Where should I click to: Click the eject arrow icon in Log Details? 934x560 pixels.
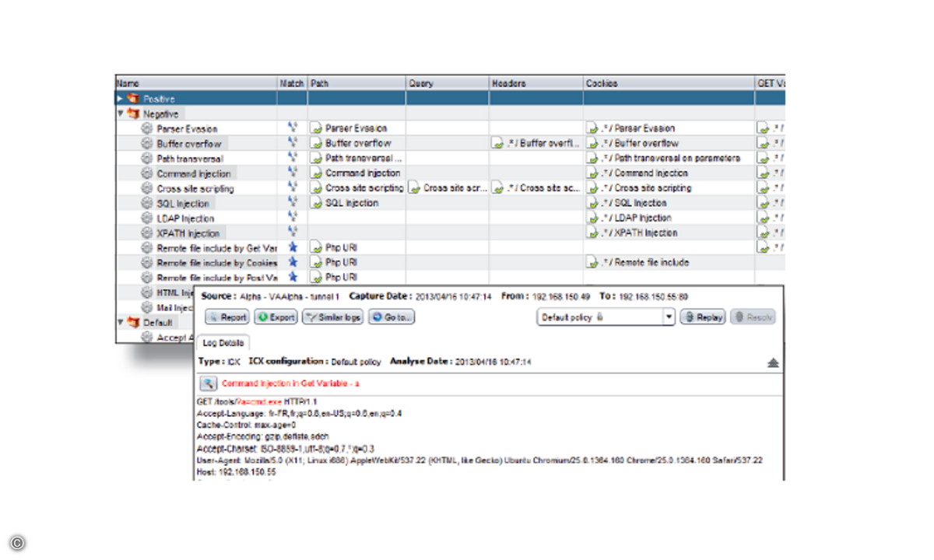pyautogui.click(x=773, y=362)
